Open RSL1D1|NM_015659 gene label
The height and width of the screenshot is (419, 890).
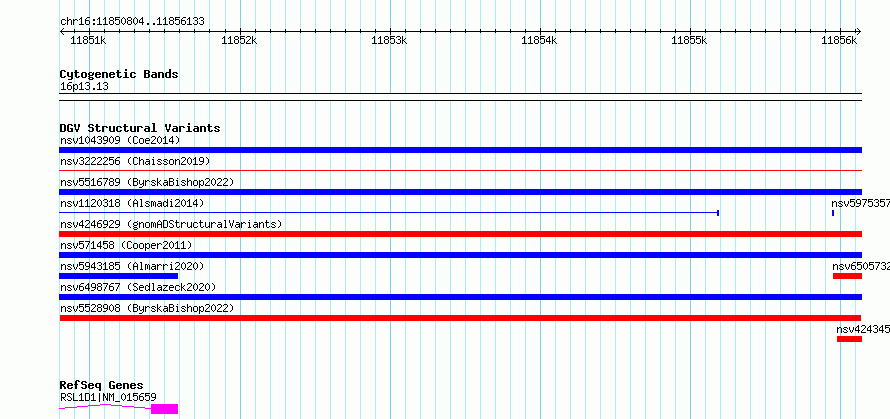(108, 397)
